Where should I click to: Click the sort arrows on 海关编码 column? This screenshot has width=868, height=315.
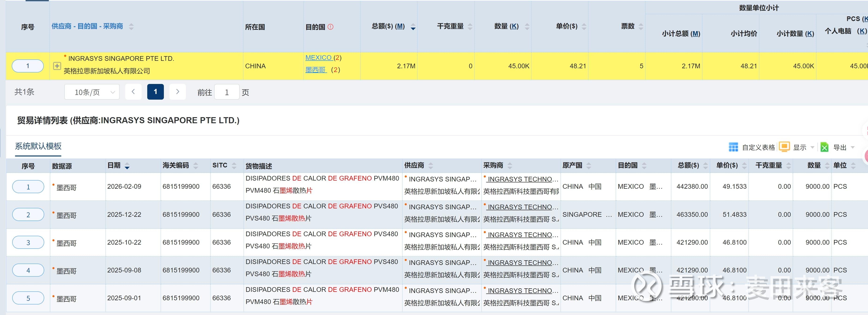point(196,166)
